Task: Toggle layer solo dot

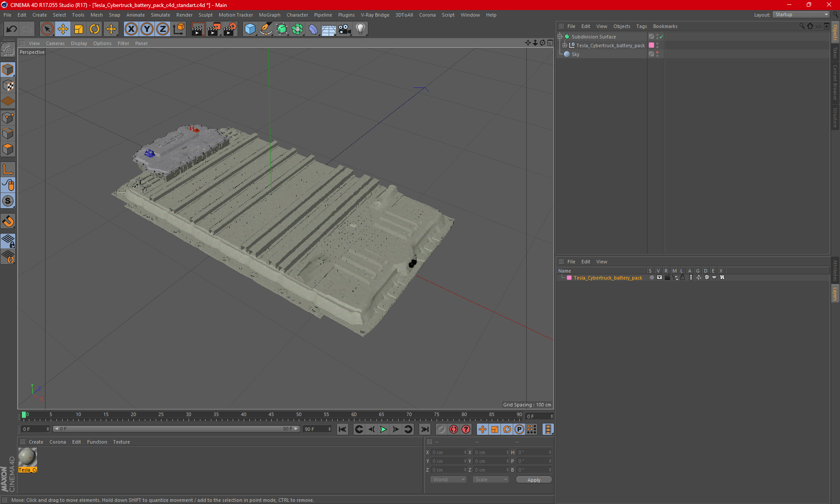Action: click(651, 277)
